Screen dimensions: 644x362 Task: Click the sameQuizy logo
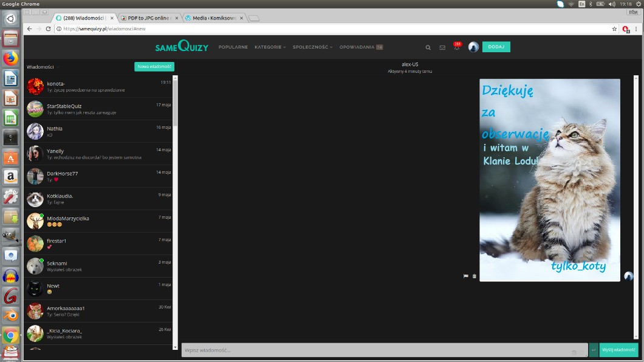click(x=181, y=47)
